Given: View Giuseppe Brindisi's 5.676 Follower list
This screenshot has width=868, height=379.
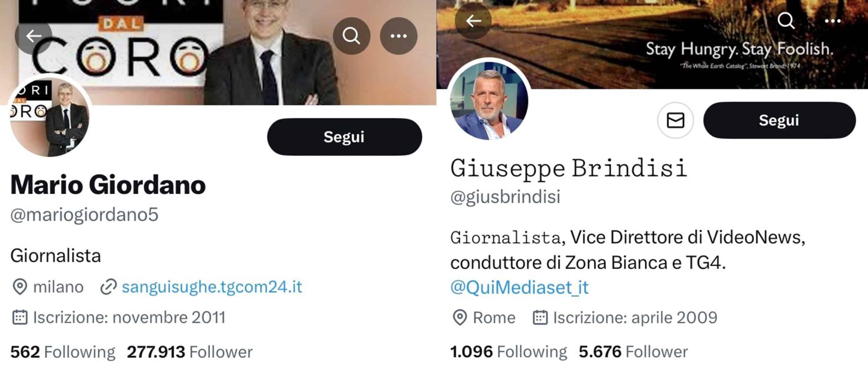Looking at the screenshot, I should click(x=633, y=352).
